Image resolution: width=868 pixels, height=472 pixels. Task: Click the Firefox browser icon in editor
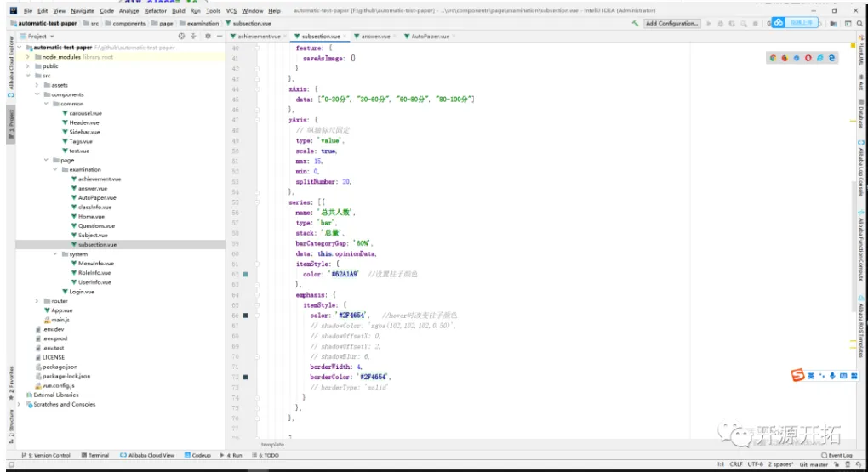tap(785, 58)
